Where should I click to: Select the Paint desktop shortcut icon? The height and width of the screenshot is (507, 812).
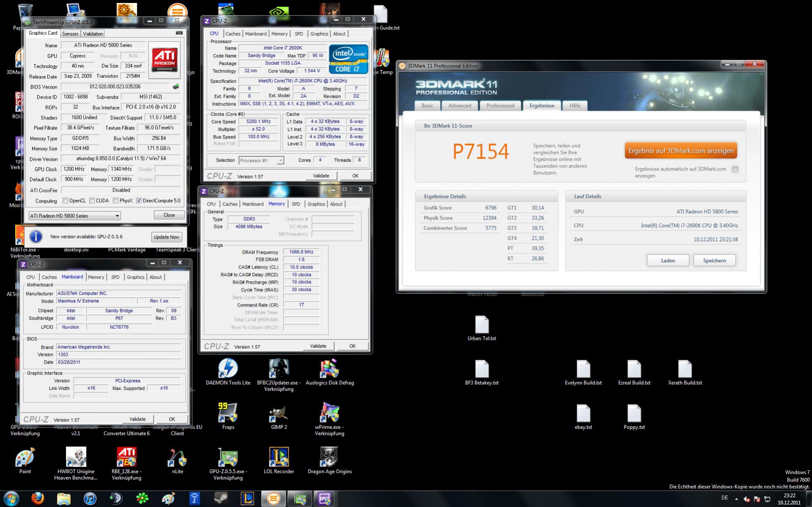point(25,457)
